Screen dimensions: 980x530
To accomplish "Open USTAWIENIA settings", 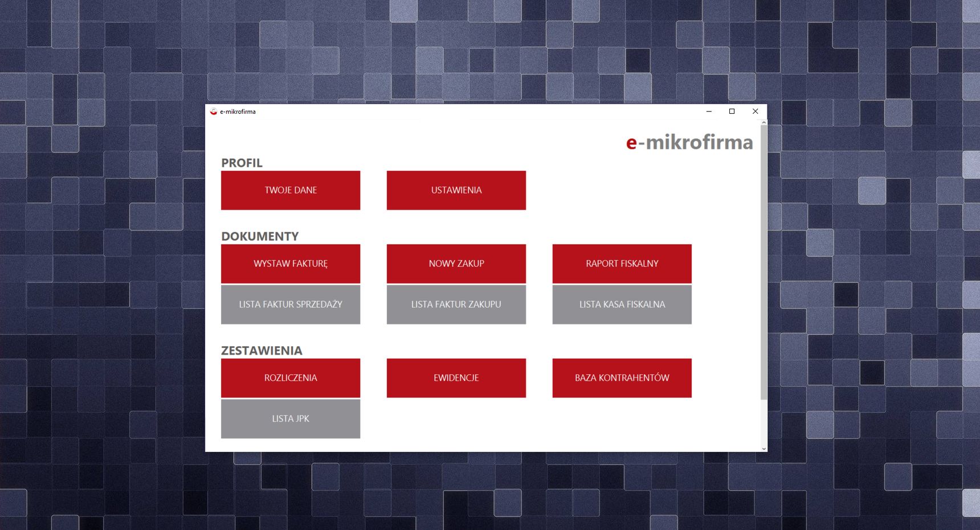I will point(456,190).
